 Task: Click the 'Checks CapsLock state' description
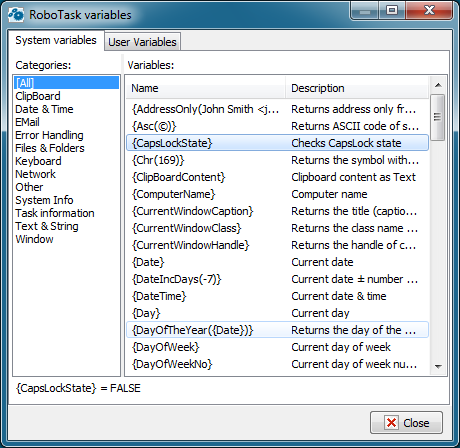click(x=346, y=143)
